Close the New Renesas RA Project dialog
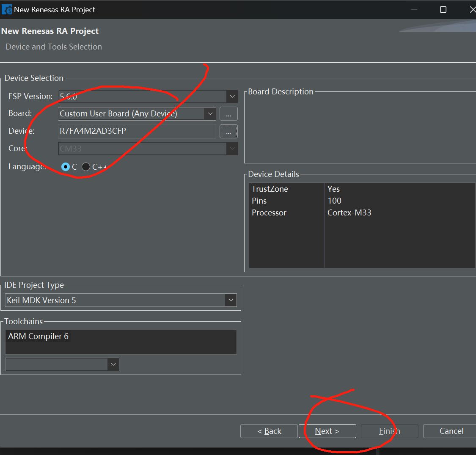 pos(472,9)
